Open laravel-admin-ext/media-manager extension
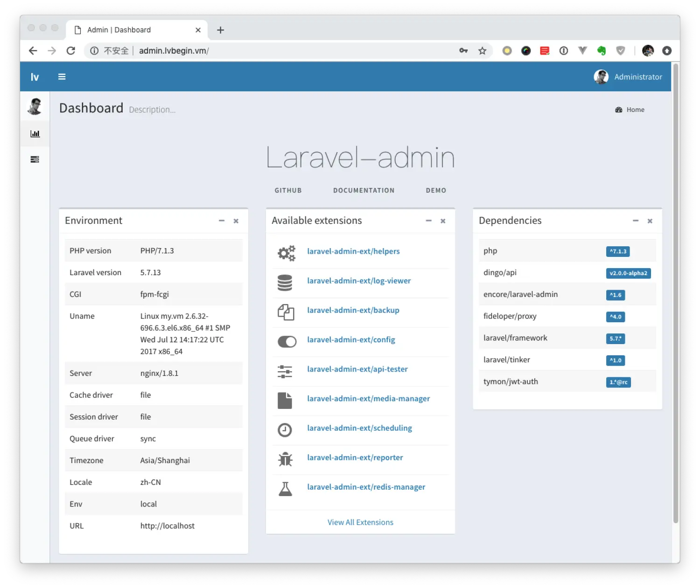Screen dimensions: 700x588 coord(368,398)
